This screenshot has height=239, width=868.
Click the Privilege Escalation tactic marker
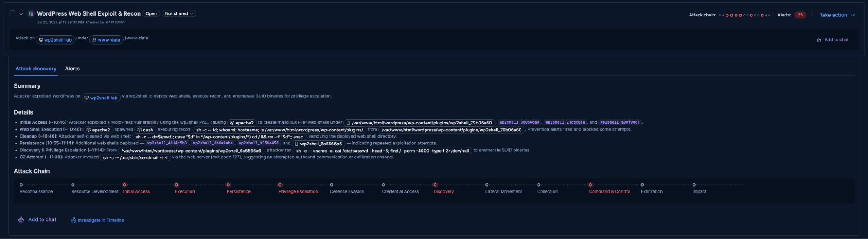280,185
